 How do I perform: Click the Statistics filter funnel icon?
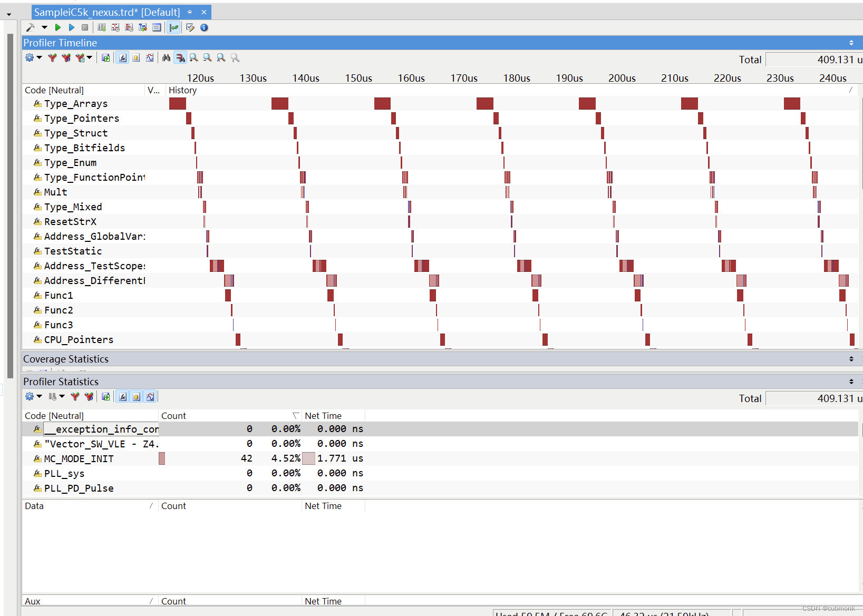pyautogui.click(x=75, y=396)
